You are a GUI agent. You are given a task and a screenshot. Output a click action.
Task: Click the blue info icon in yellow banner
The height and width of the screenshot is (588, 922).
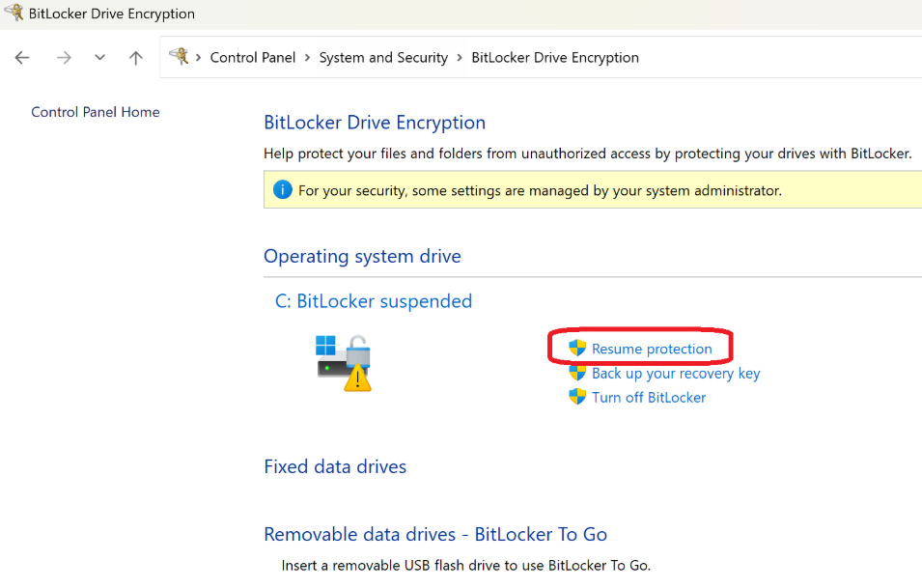pos(283,190)
